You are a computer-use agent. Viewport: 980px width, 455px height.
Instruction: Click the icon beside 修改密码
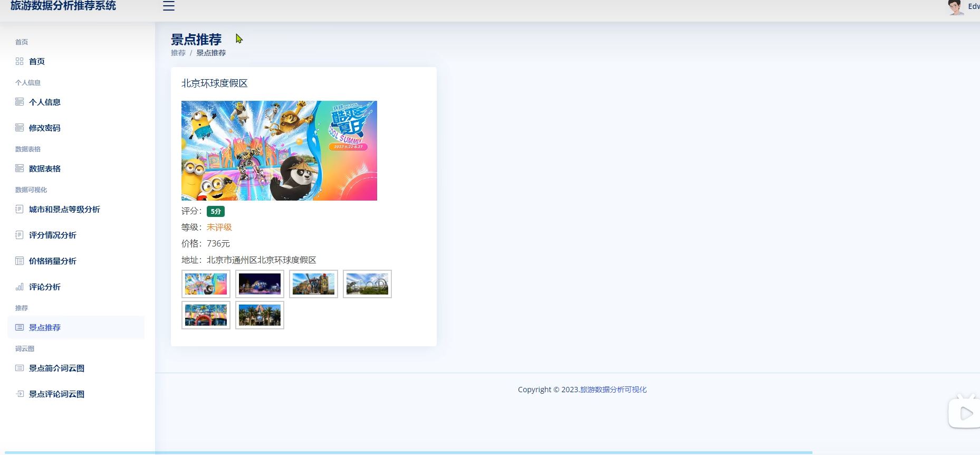(x=20, y=128)
